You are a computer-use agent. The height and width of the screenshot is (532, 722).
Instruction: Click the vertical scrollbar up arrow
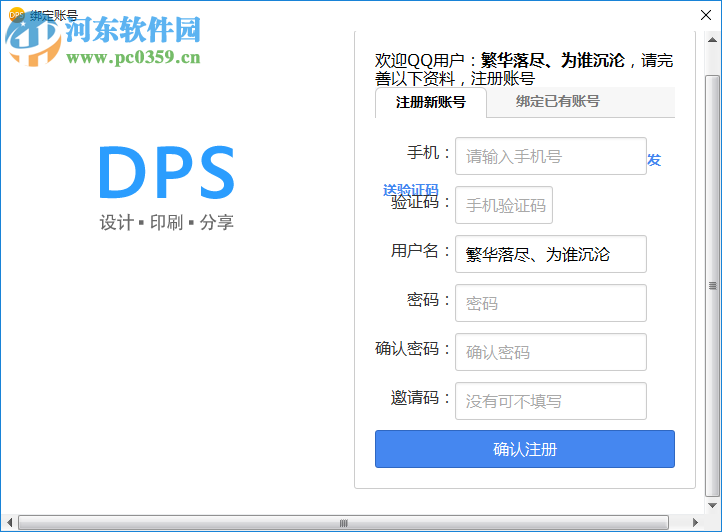tap(712, 40)
